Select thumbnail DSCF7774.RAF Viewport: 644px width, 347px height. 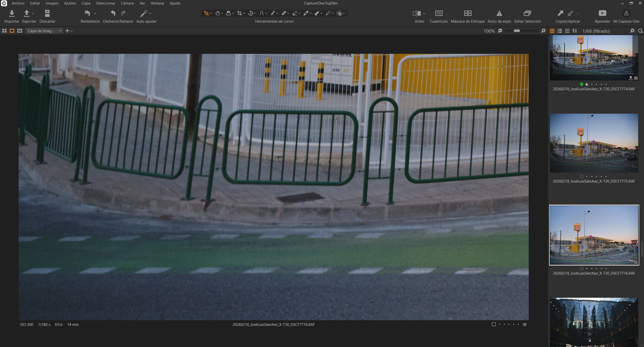(x=594, y=57)
